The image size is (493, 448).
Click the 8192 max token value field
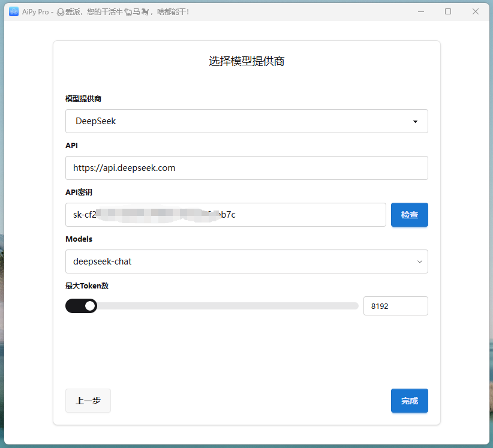coord(395,306)
